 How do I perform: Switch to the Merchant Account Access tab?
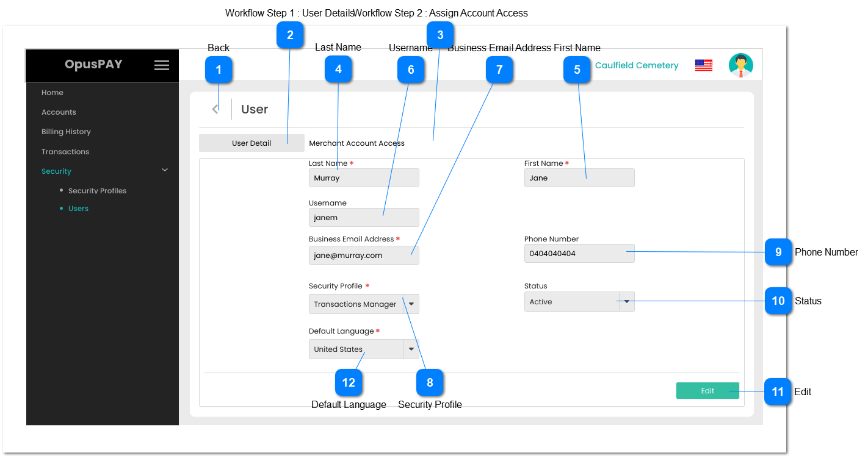[x=356, y=143]
